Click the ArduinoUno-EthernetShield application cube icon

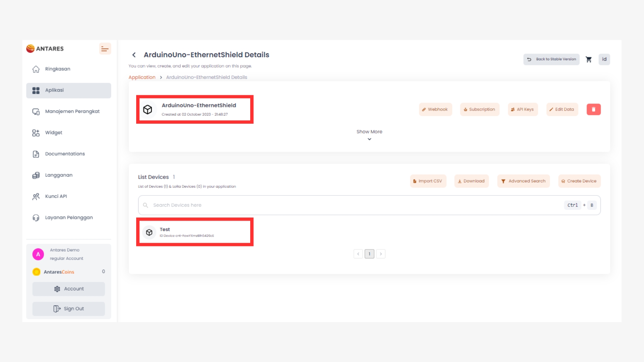[x=148, y=110]
